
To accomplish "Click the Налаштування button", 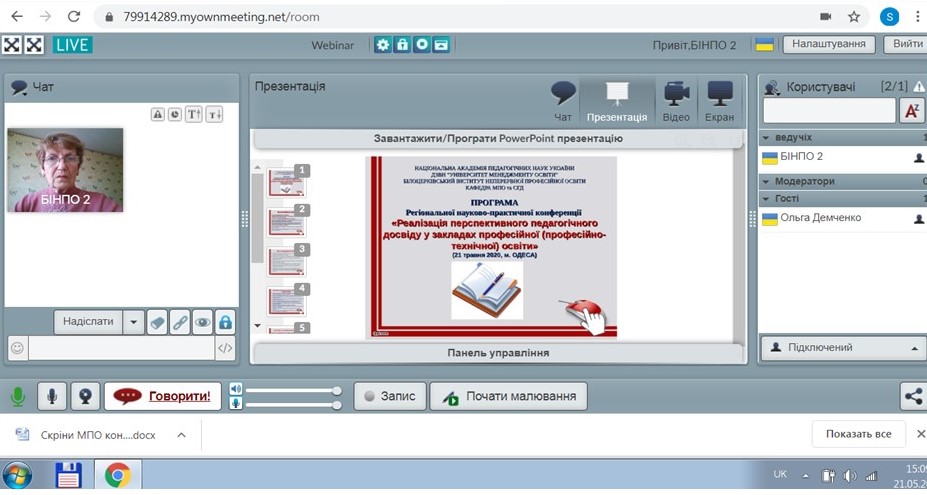I will (x=829, y=45).
